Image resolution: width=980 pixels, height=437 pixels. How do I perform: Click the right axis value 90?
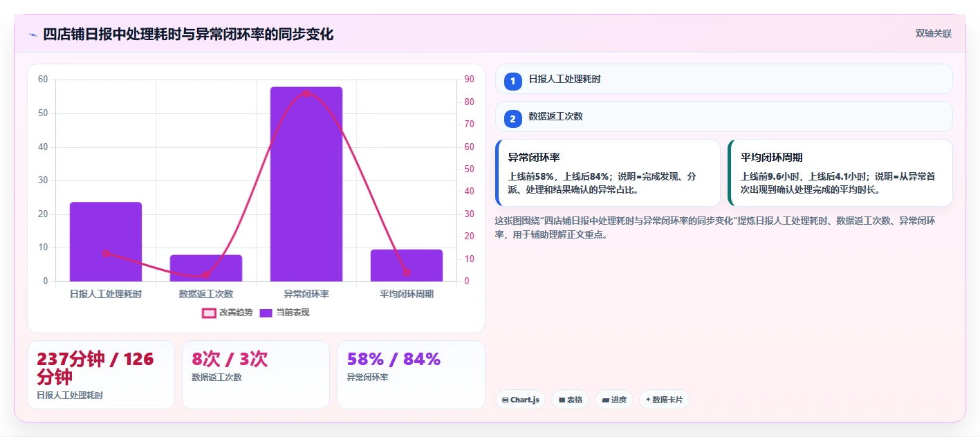point(469,80)
